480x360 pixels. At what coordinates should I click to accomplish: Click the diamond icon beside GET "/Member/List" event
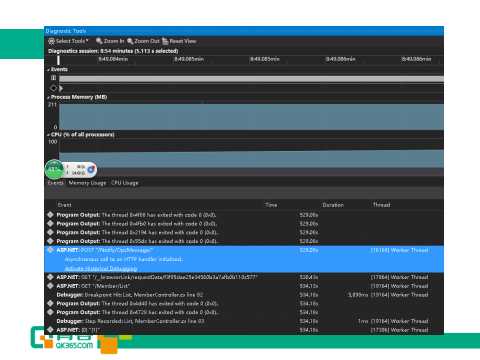pos(50,286)
